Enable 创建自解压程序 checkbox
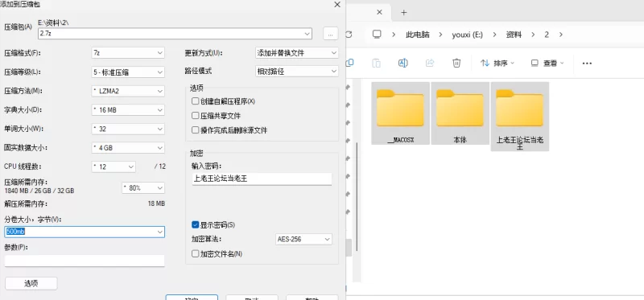This screenshot has height=300, width=644. [x=195, y=101]
